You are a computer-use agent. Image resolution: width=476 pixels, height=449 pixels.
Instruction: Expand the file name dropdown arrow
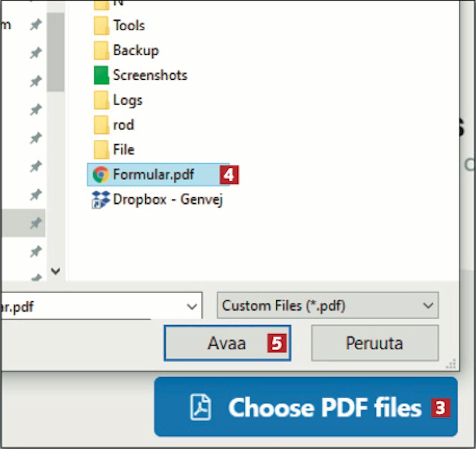[x=192, y=306]
